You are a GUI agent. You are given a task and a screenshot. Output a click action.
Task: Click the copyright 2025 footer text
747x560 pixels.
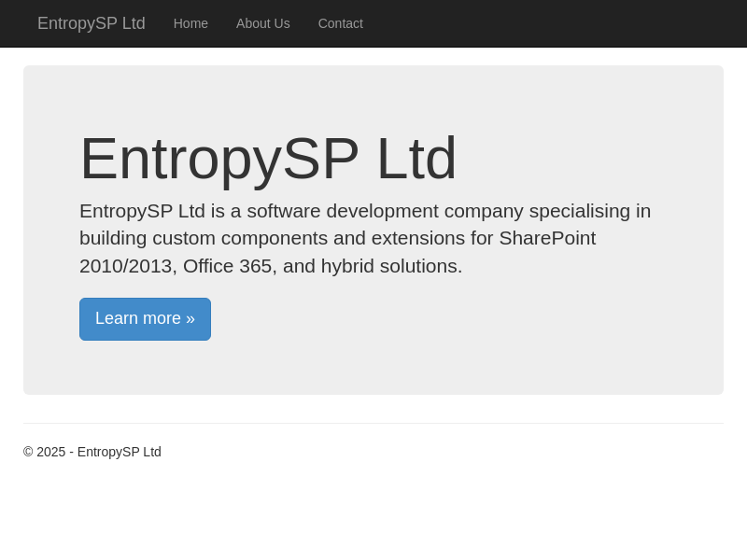(92, 452)
